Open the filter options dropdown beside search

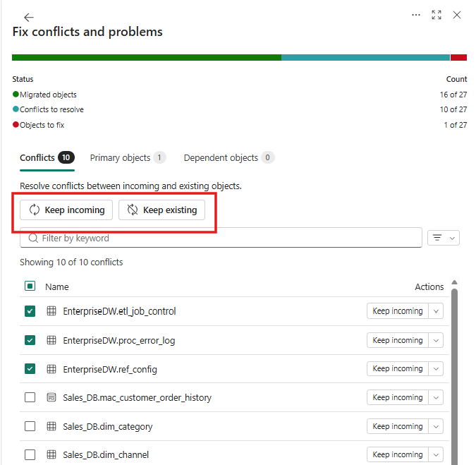(x=444, y=238)
